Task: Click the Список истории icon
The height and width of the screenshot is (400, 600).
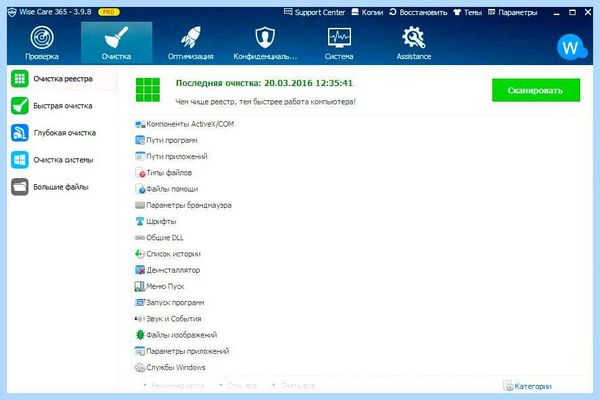Action: tap(140, 254)
